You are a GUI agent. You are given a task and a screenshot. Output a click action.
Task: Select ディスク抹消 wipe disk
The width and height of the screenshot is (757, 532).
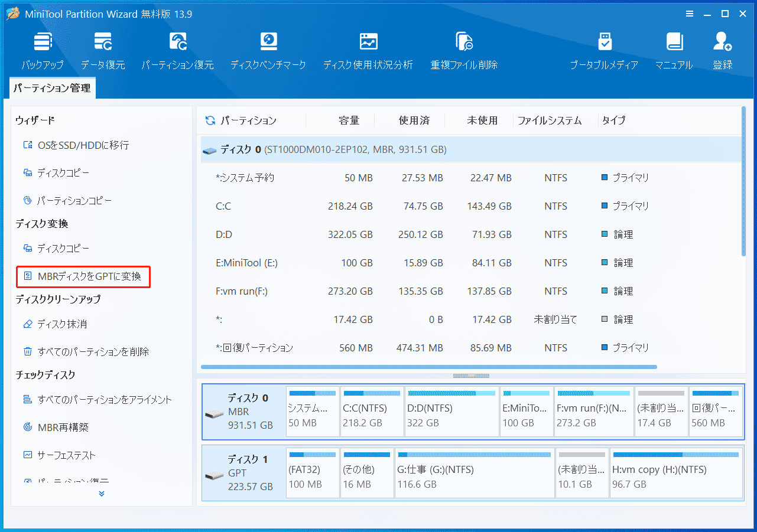55,324
